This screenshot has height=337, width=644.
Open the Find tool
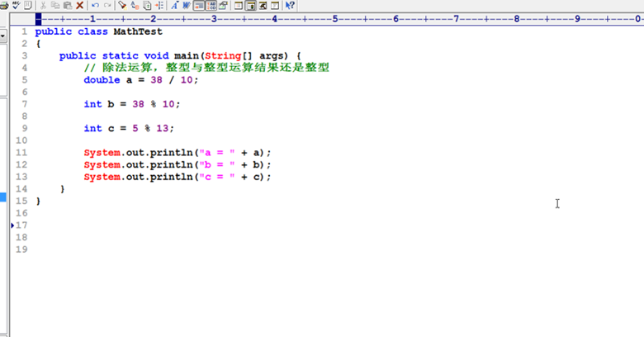click(122, 5)
